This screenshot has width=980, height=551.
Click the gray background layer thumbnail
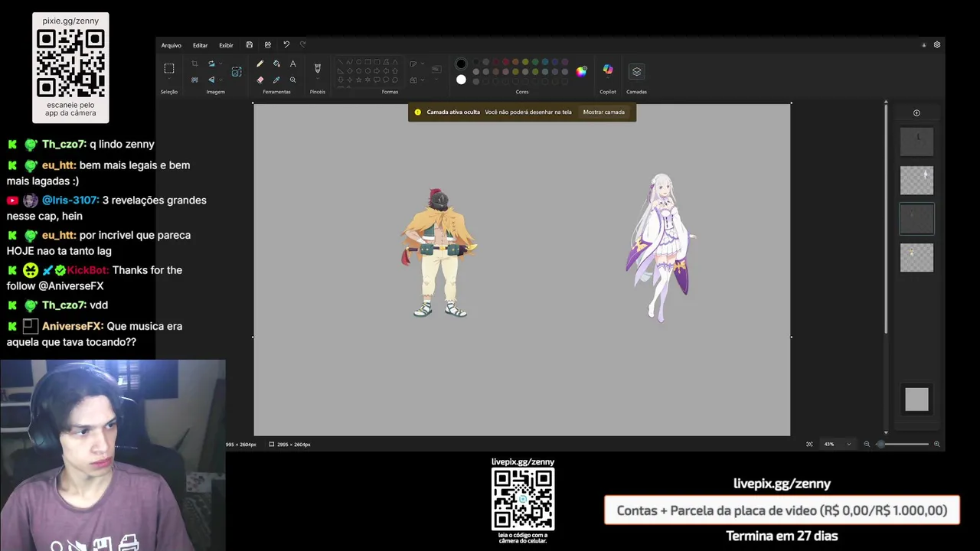click(x=916, y=399)
